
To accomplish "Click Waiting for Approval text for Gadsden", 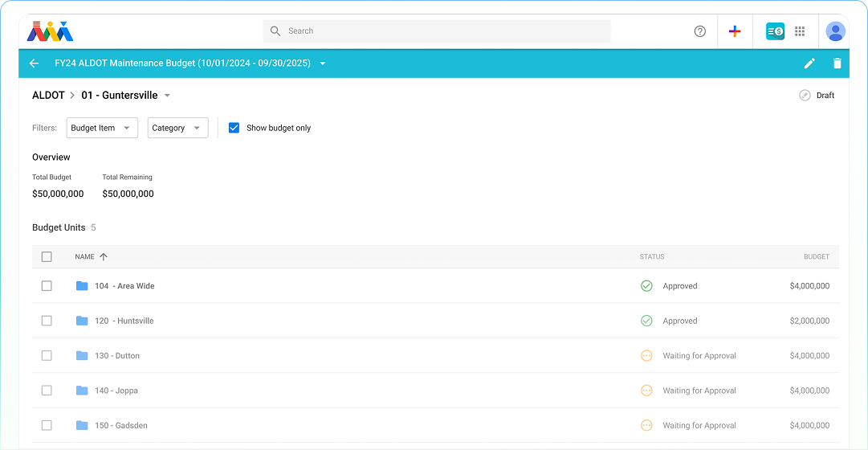I will point(699,426).
